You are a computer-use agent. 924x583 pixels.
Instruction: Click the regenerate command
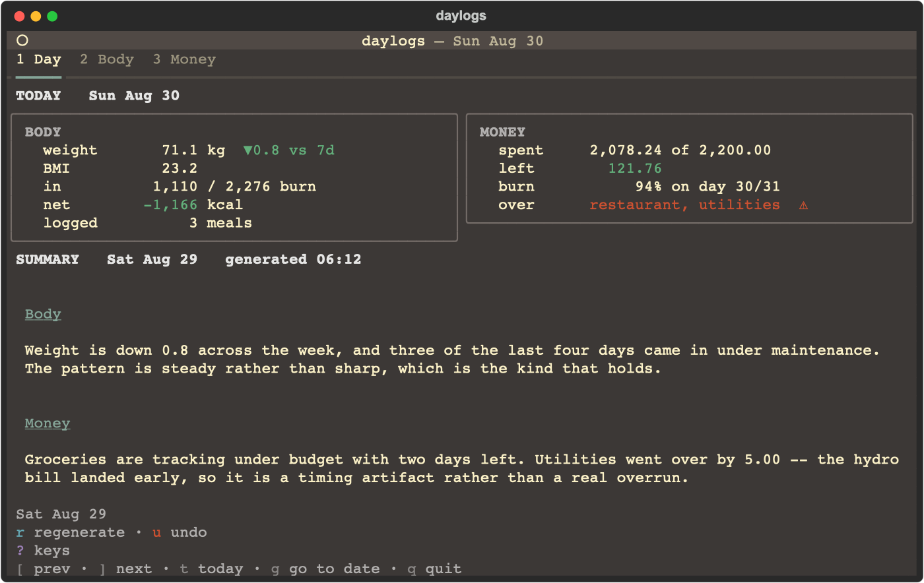(71, 532)
